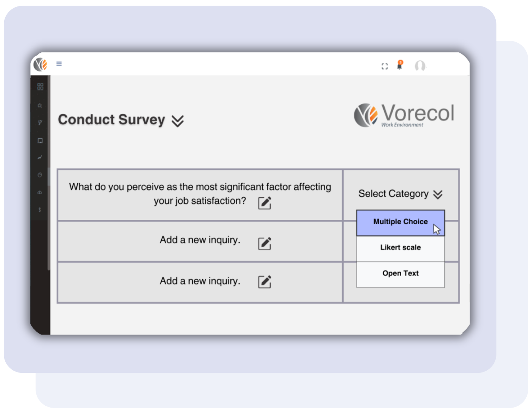Click the dollar sign sidebar icon
532x408 pixels.
point(40,210)
